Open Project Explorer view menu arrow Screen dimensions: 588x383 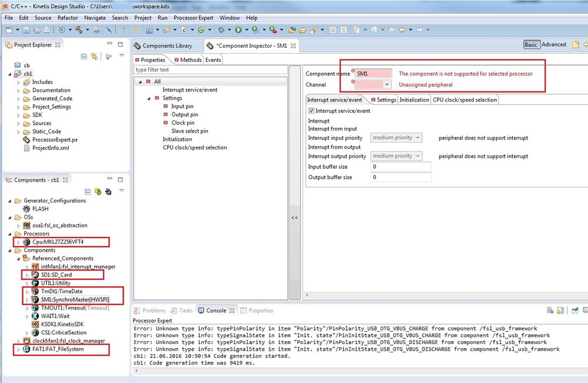pos(121,55)
